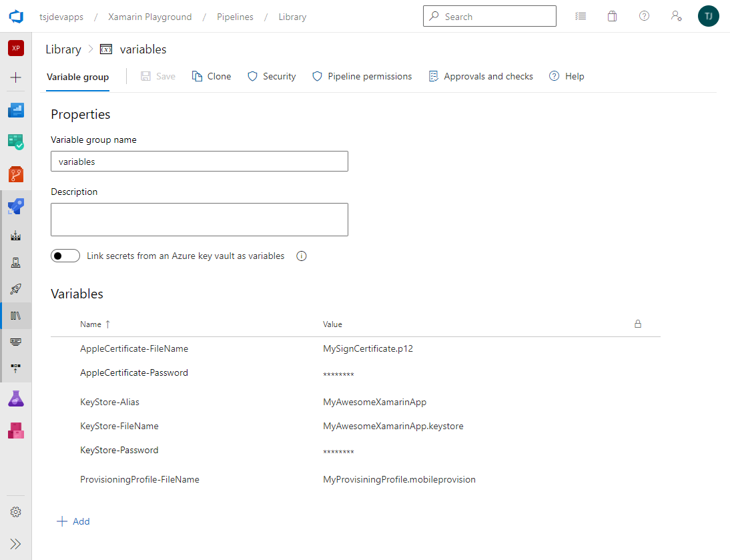Open Azure Boards from the sidebar
The image size is (730, 560).
pos(15,142)
